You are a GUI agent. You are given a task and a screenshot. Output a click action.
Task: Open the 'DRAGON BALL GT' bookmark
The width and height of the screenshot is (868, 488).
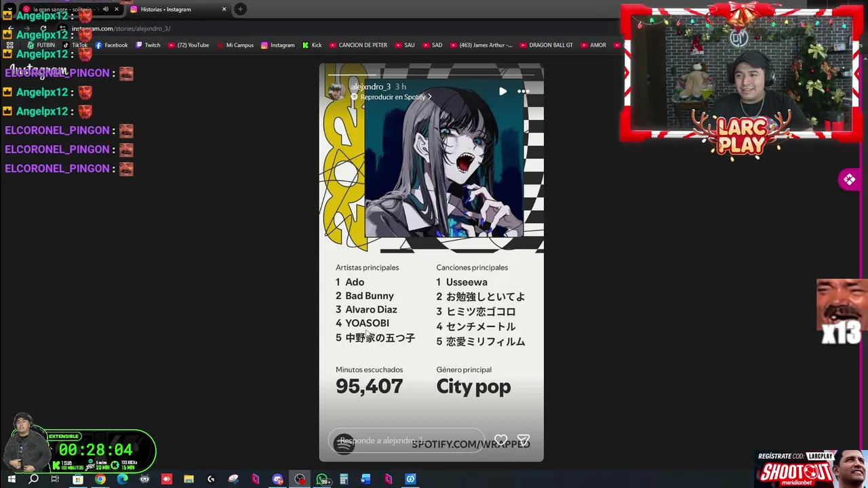coord(546,45)
